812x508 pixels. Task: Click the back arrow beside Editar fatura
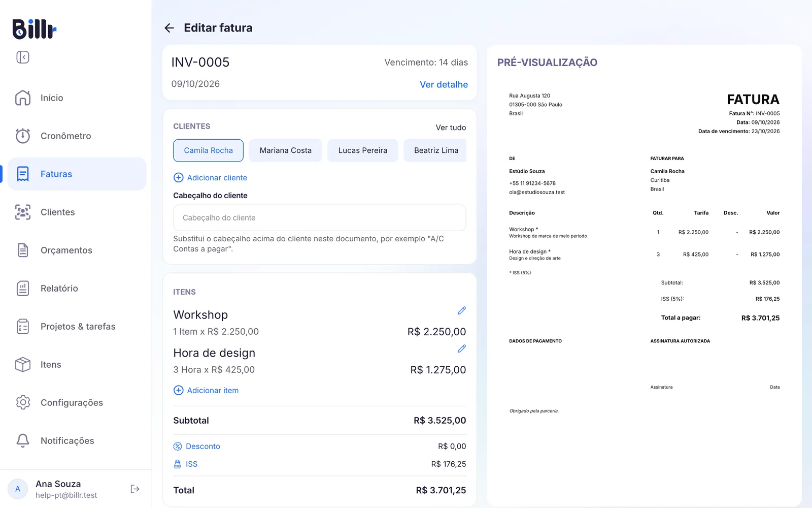point(170,28)
